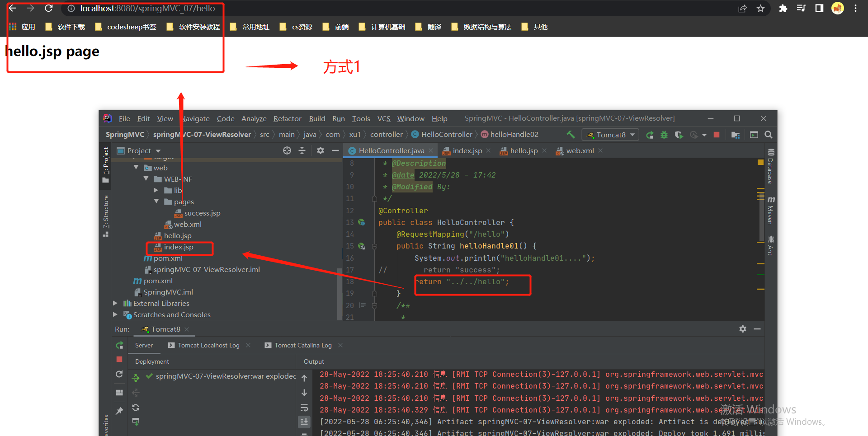Click helloHandle02 breadcrumb
This screenshot has height=436, width=868.
pyautogui.click(x=509, y=134)
